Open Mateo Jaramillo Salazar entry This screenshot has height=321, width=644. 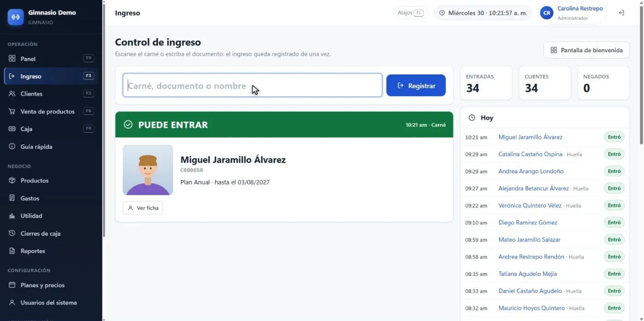coord(529,240)
